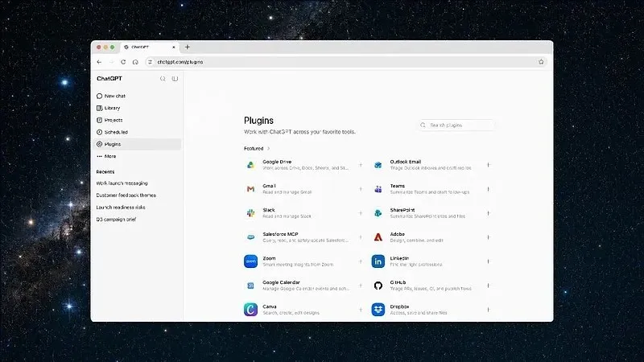Add the Outlook Email plugin
644x362 pixels.
coord(489,165)
